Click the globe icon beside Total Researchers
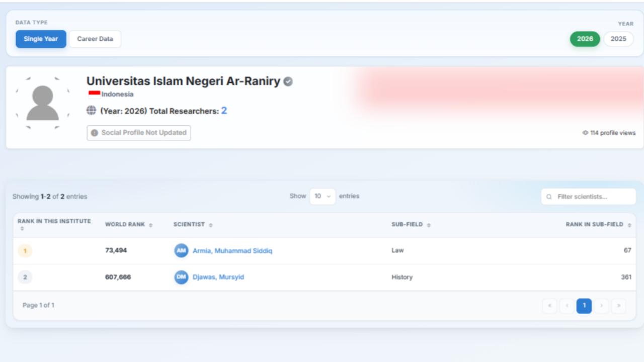Viewport: 644px width, 362px height. tap(91, 111)
